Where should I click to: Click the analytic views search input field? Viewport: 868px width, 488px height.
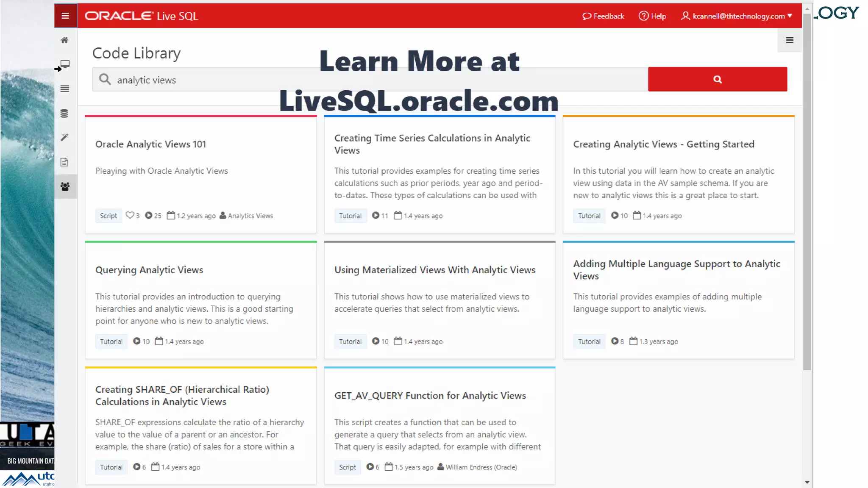click(369, 80)
